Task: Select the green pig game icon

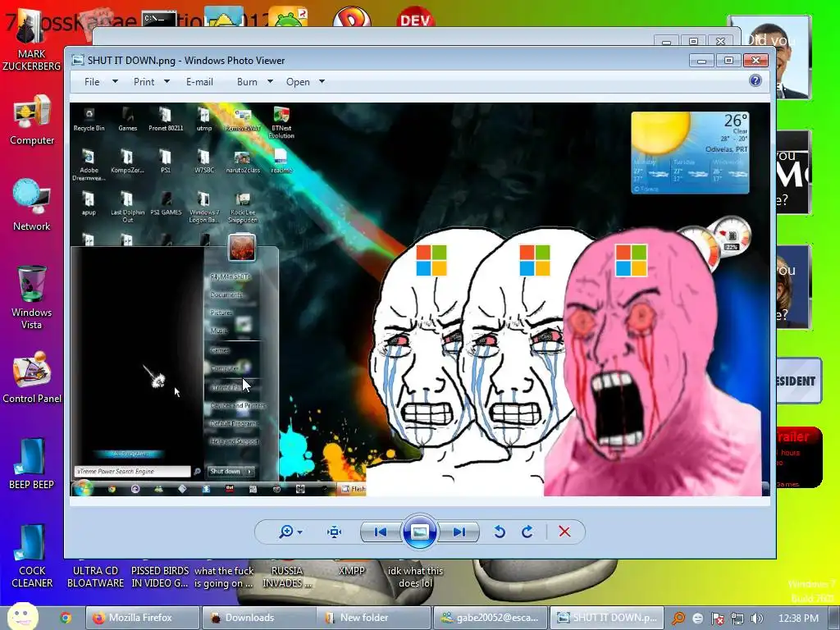Action: pos(288,16)
